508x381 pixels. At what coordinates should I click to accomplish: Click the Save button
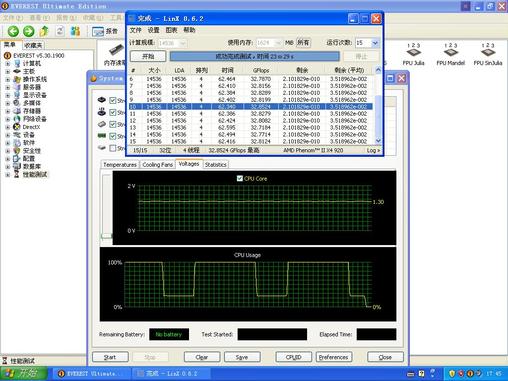tap(242, 357)
